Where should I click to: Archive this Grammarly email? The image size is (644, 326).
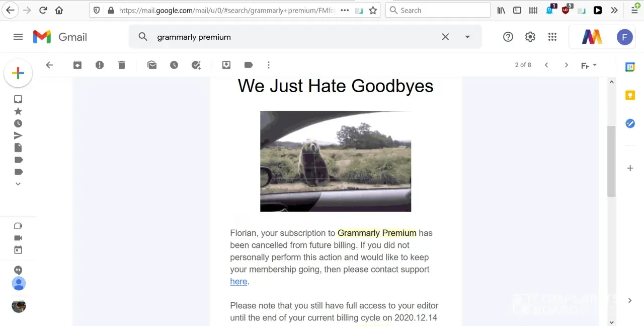point(77,65)
